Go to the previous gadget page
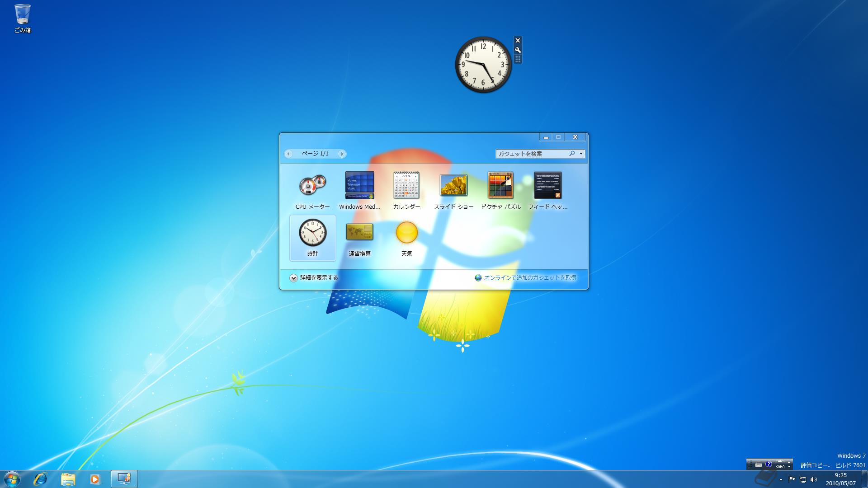This screenshot has height=488, width=868. 288,154
